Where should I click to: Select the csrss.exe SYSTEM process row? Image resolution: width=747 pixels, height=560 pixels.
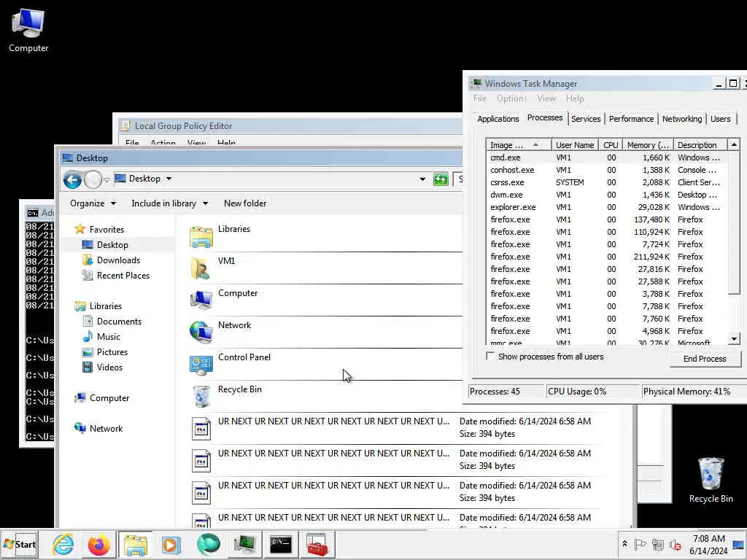(x=606, y=182)
